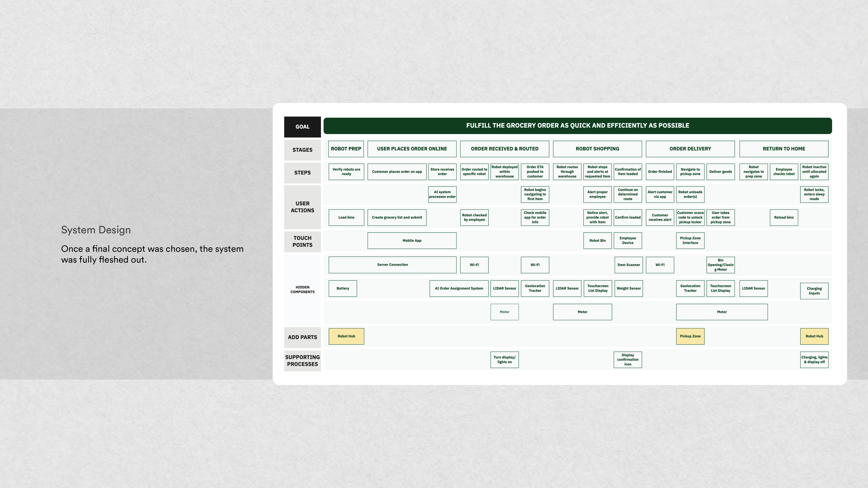Select the Server Connection component box

pos(392,265)
